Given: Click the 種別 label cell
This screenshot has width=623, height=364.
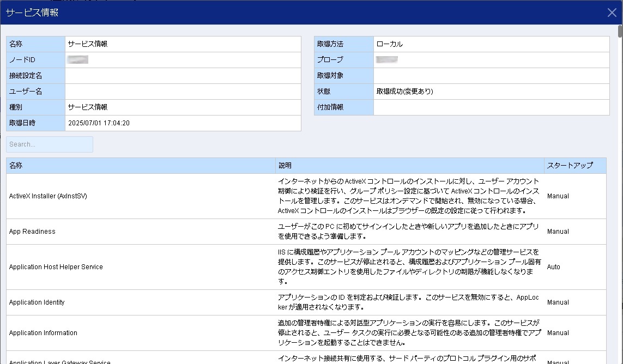Looking at the screenshot, I should pyautogui.click(x=36, y=107).
